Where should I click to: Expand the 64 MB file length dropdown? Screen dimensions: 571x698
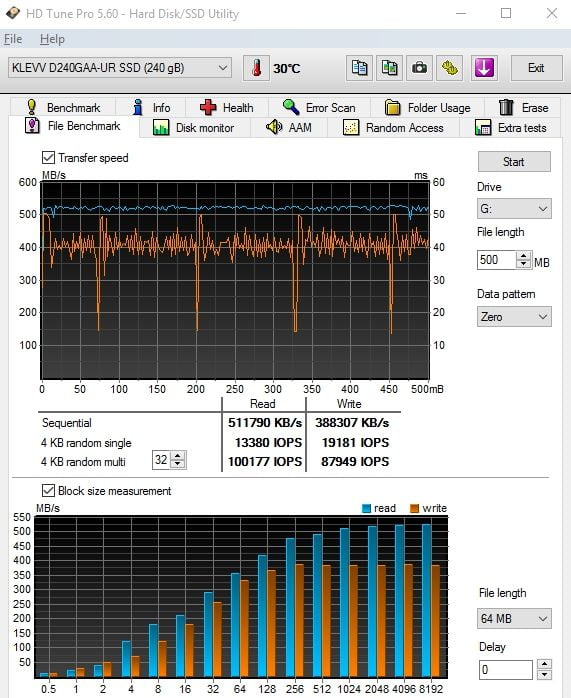514,618
